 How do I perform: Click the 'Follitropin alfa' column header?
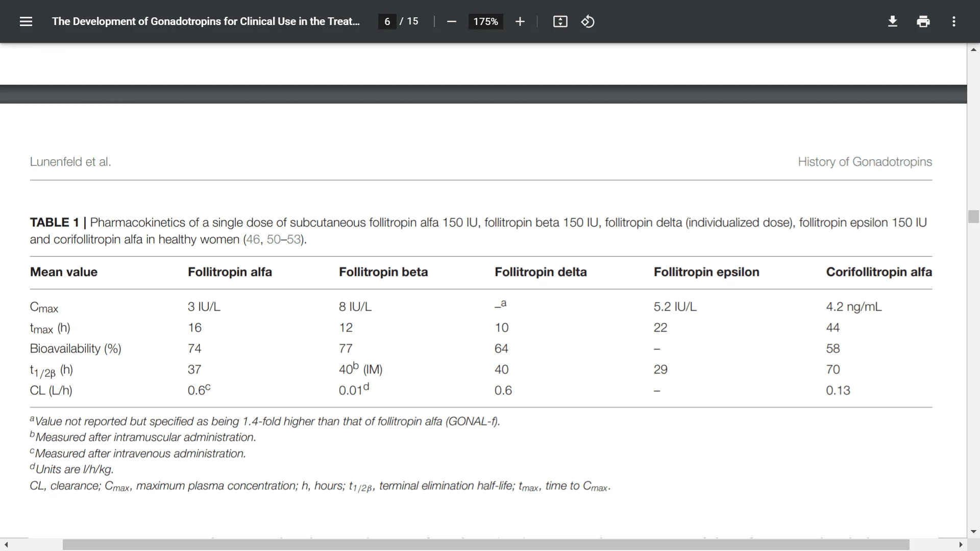click(230, 272)
